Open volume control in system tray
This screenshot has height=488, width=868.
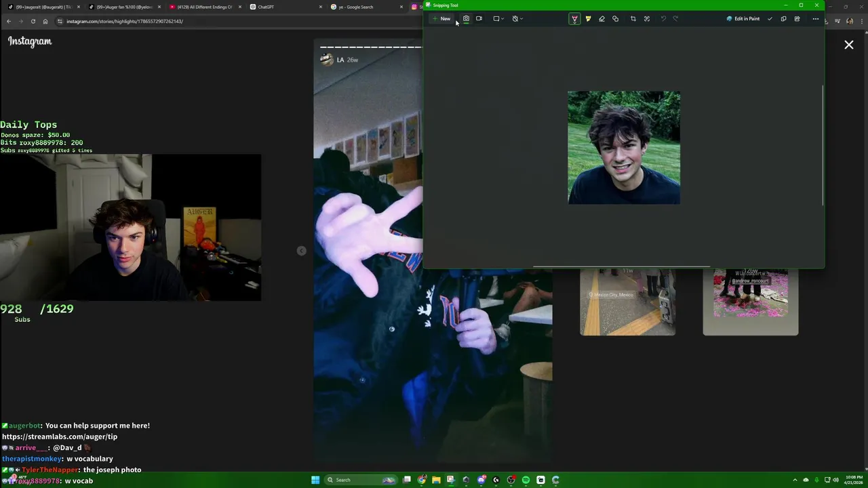click(835, 480)
